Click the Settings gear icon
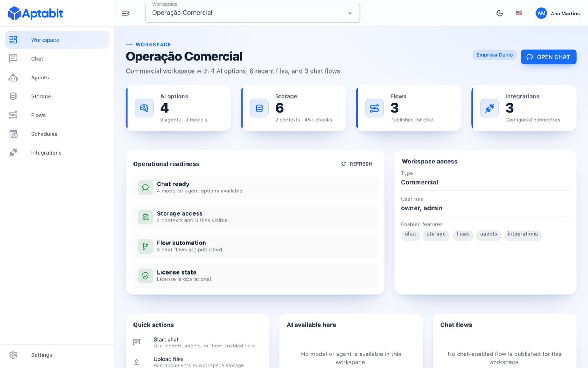Screen dimensions: 588x368 point(13,355)
